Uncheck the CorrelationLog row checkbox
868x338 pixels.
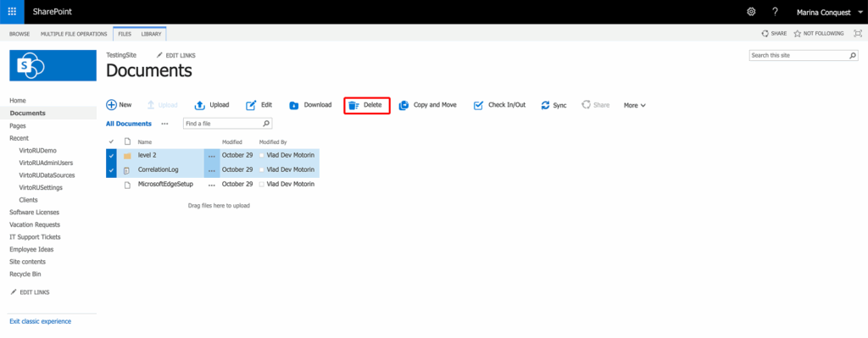111,169
